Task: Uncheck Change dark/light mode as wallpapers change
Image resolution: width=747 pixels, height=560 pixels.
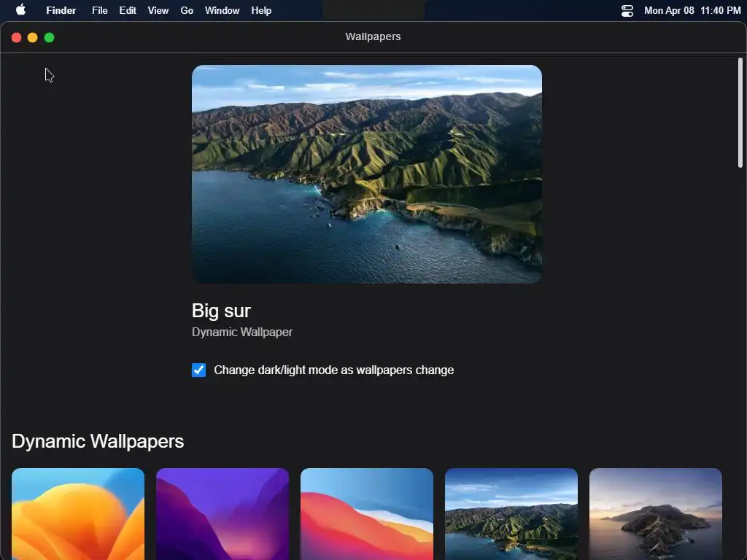Action: (x=198, y=370)
